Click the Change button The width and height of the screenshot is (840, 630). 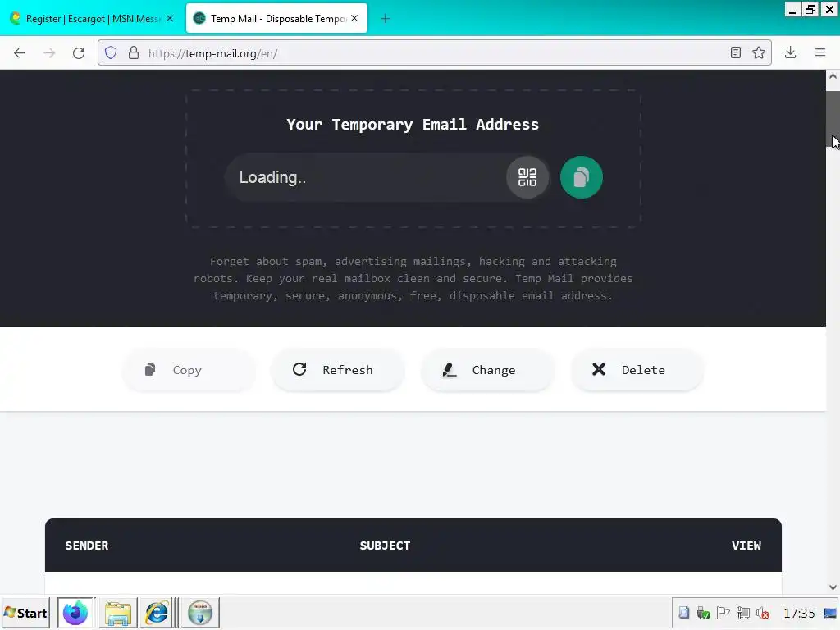pyautogui.click(x=487, y=370)
